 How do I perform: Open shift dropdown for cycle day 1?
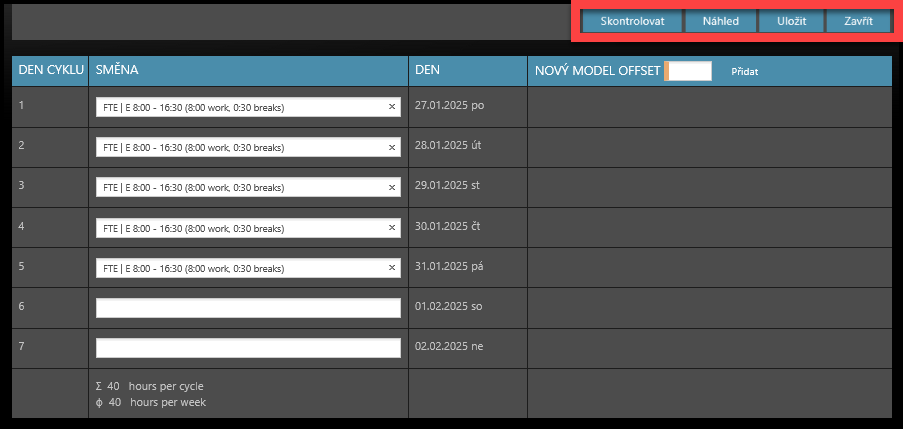[x=240, y=107]
